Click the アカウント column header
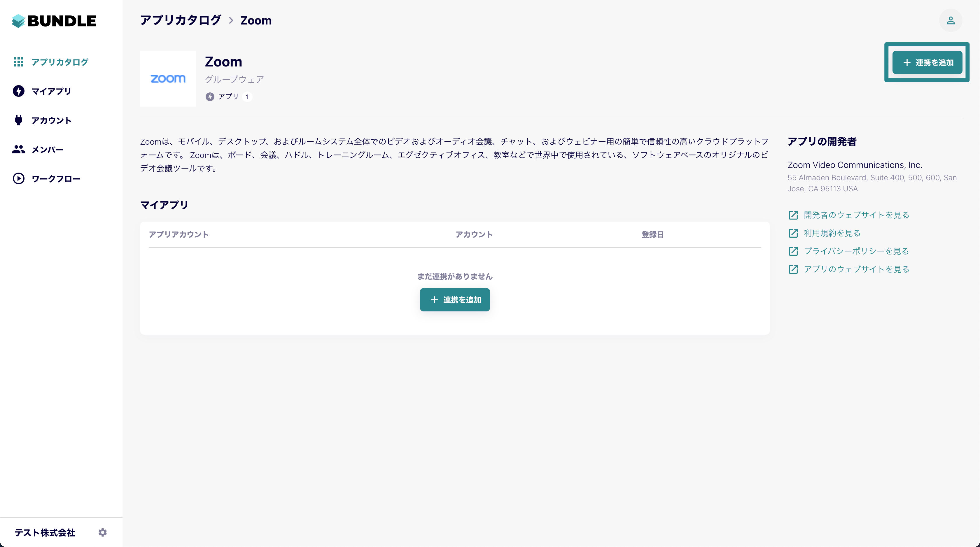The image size is (980, 547). click(475, 234)
